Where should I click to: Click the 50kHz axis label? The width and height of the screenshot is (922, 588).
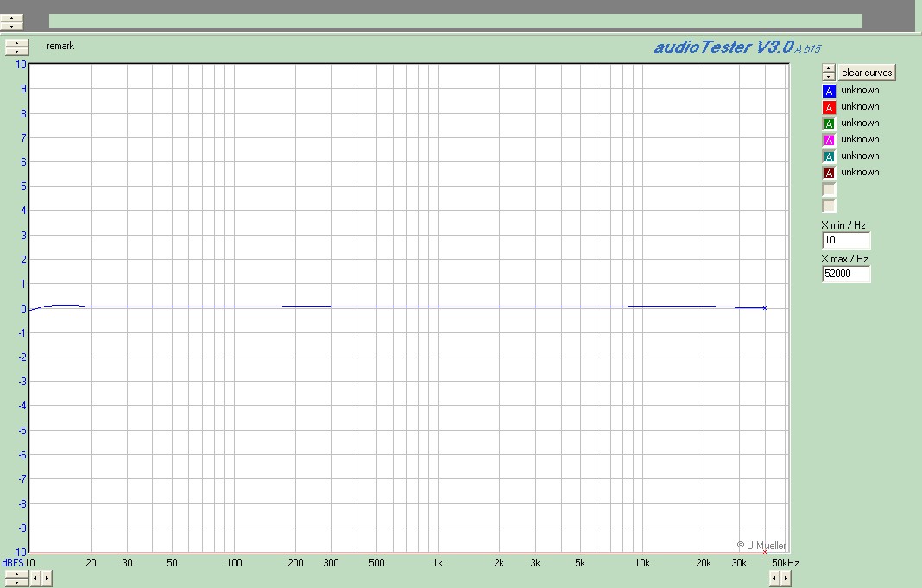tap(785, 563)
